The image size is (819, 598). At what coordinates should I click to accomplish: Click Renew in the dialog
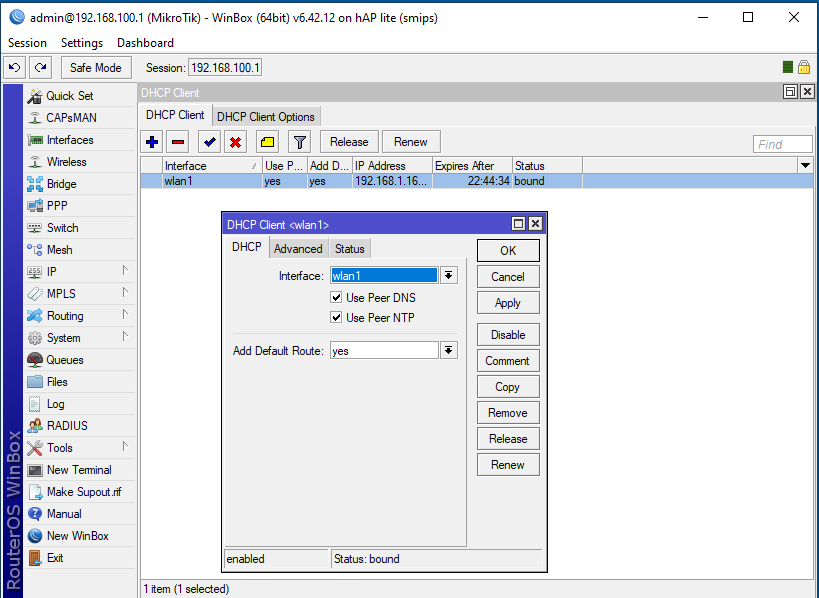(x=508, y=465)
